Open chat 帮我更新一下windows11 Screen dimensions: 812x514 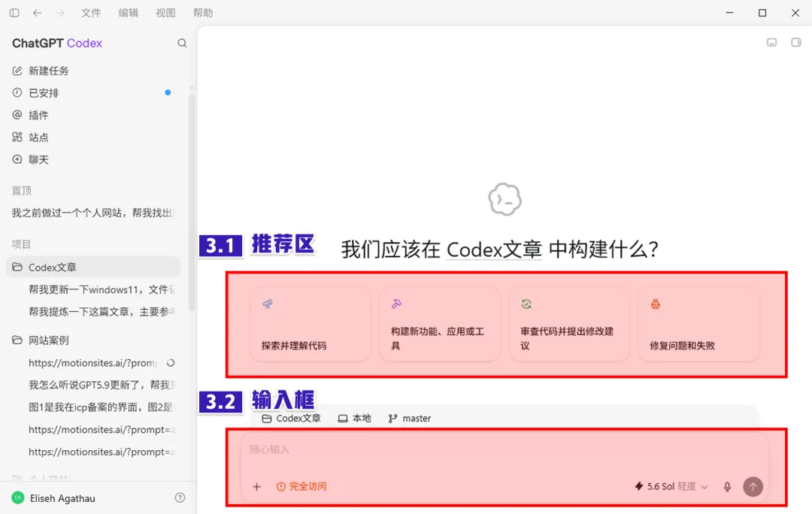pos(101,289)
